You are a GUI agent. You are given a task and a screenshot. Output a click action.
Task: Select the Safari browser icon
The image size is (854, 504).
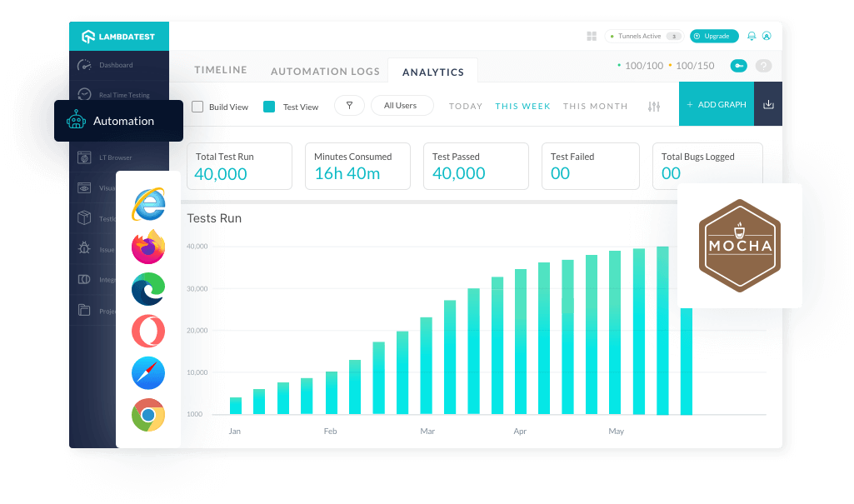coord(148,373)
